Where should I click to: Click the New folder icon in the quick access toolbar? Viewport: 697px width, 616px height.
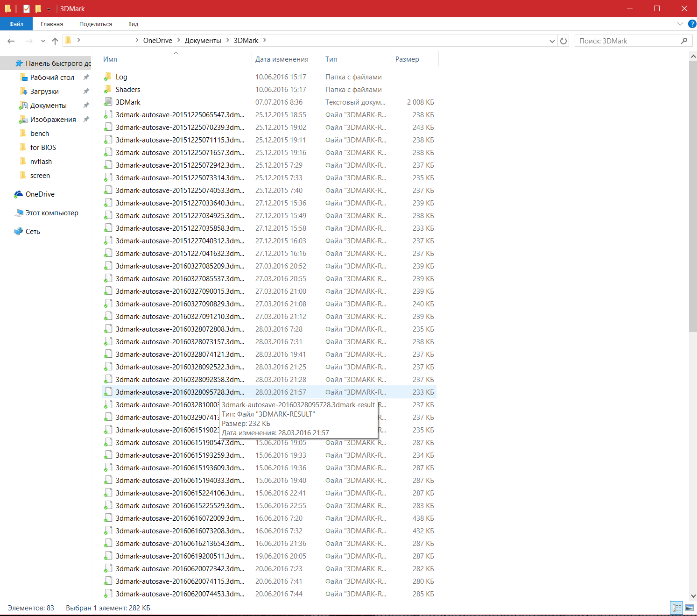(x=38, y=8)
